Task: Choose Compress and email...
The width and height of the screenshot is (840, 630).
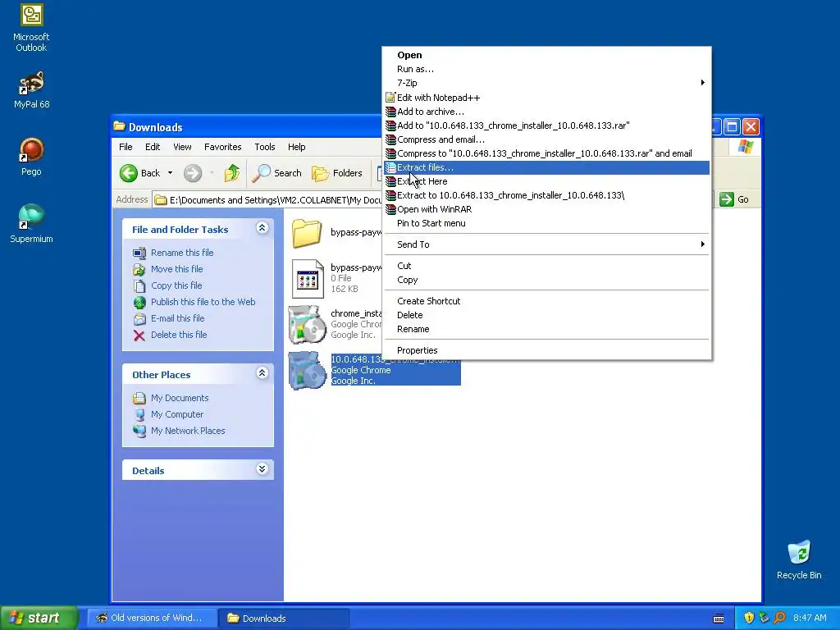Action: [x=547, y=139]
